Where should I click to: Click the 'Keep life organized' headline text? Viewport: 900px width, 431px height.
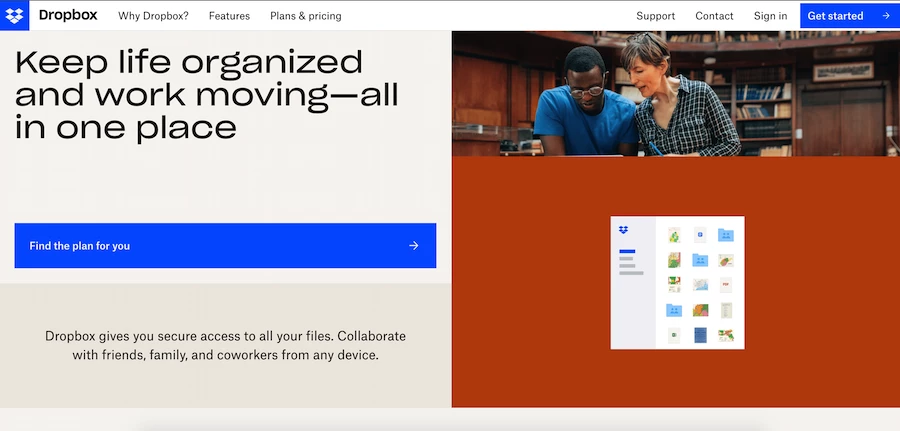(207, 95)
